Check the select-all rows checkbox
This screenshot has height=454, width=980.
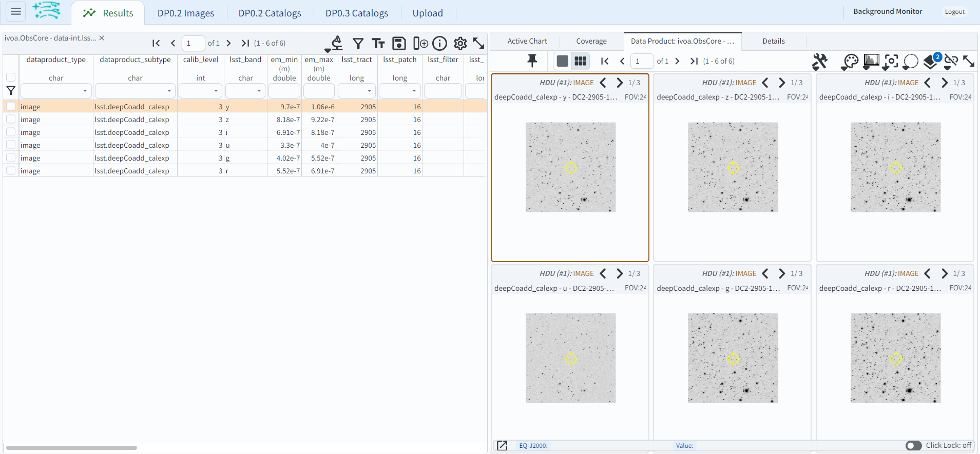click(x=11, y=77)
